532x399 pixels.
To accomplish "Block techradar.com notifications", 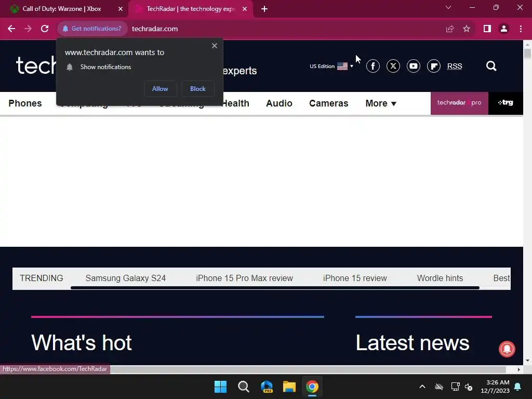I will 198,88.
